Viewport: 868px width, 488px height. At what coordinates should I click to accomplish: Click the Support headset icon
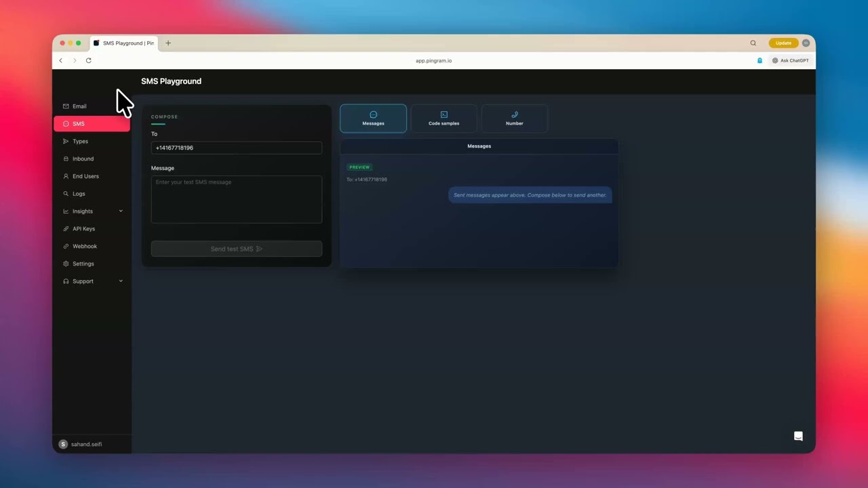[x=66, y=281]
